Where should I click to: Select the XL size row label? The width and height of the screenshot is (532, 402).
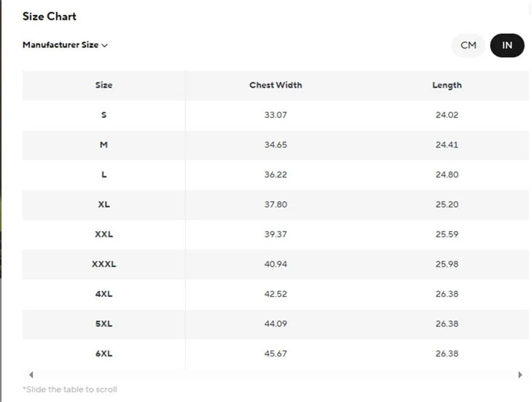[x=104, y=204]
